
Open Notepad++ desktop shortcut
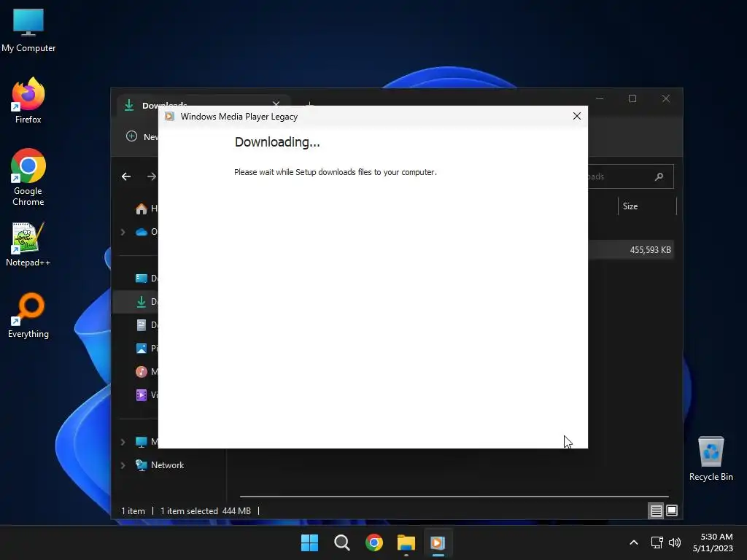click(x=28, y=244)
